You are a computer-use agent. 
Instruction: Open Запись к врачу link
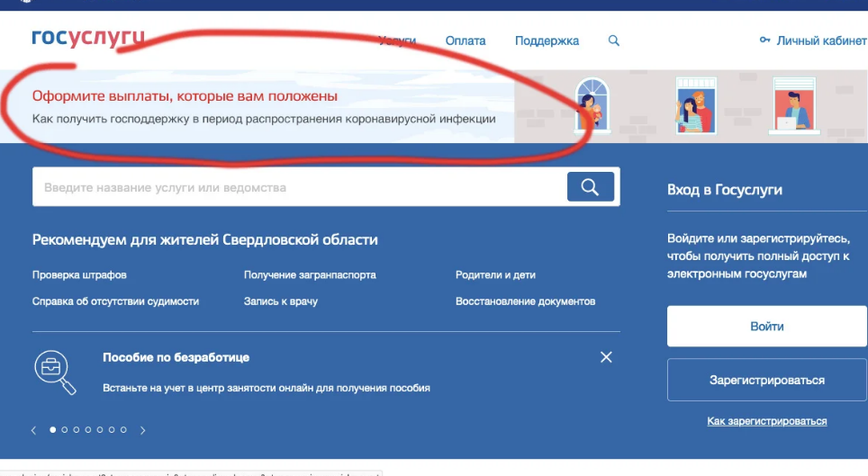click(281, 301)
